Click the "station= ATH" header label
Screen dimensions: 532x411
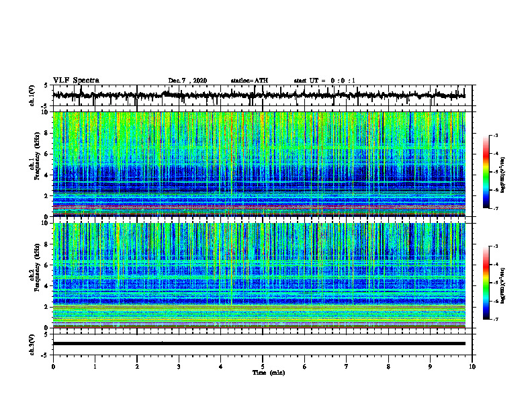pos(249,81)
